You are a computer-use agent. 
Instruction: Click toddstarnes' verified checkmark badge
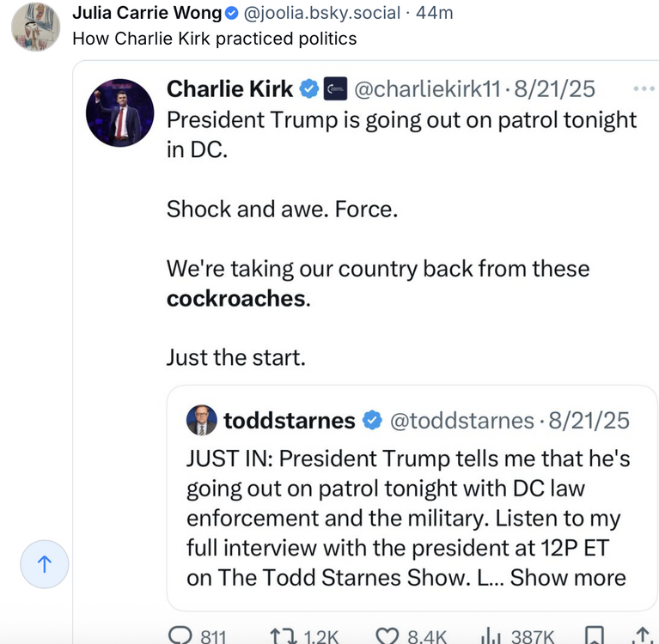tap(372, 421)
